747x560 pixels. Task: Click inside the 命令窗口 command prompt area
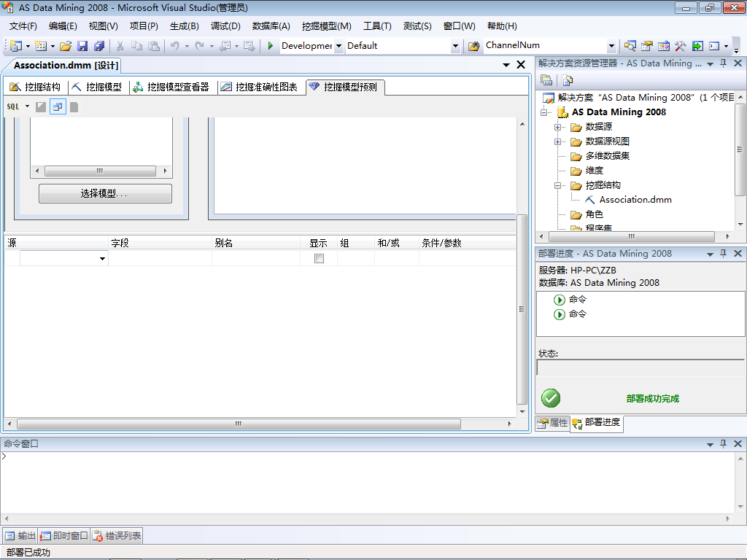click(x=368, y=482)
